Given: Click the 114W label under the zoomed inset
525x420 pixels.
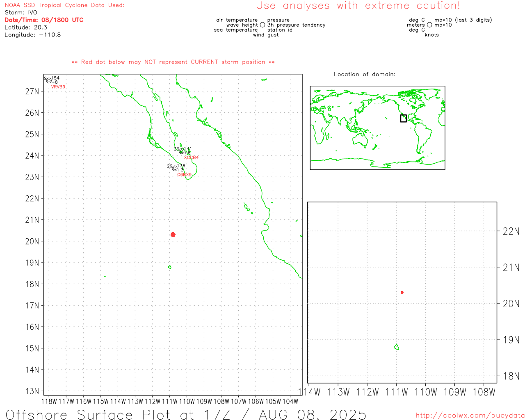Looking at the screenshot, I should (309, 393).
